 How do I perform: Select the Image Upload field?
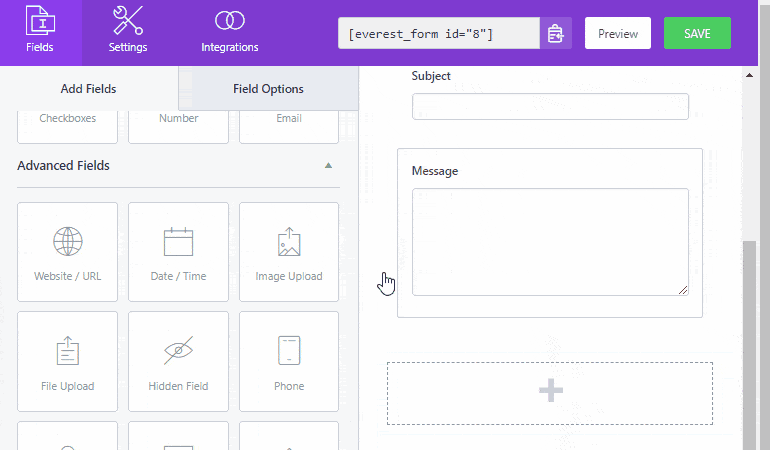(x=289, y=252)
